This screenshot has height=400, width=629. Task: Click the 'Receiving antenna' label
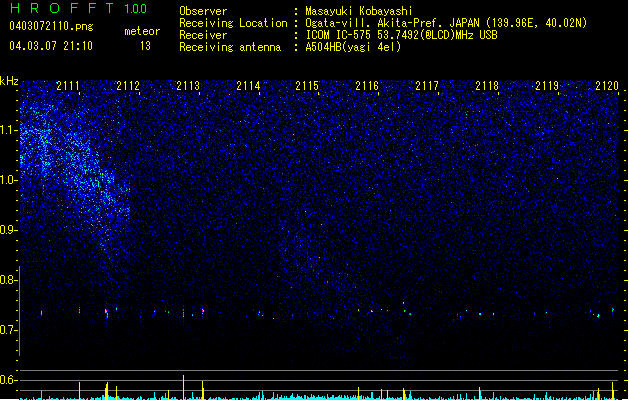(230, 47)
